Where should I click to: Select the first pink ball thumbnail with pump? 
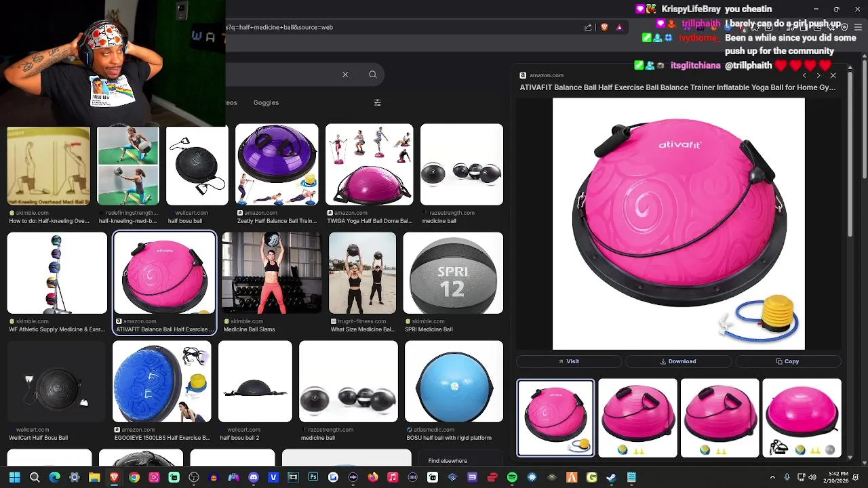pyautogui.click(x=555, y=418)
